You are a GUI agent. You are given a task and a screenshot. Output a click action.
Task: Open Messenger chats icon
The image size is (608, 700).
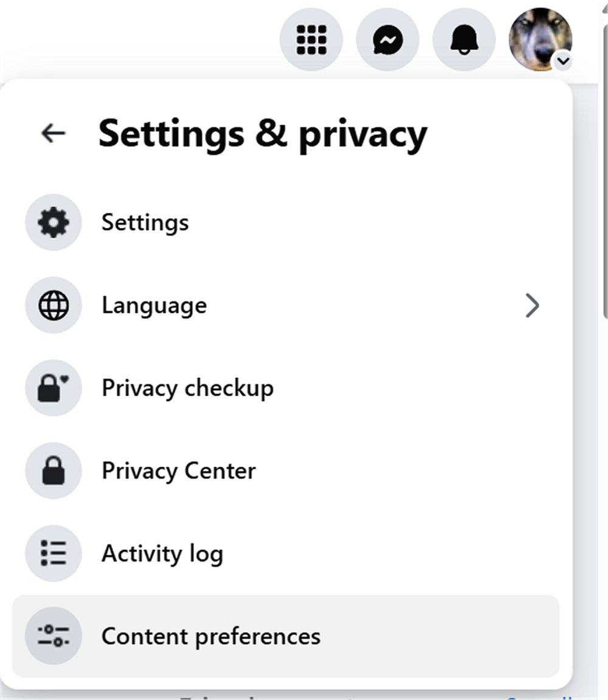[387, 40]
